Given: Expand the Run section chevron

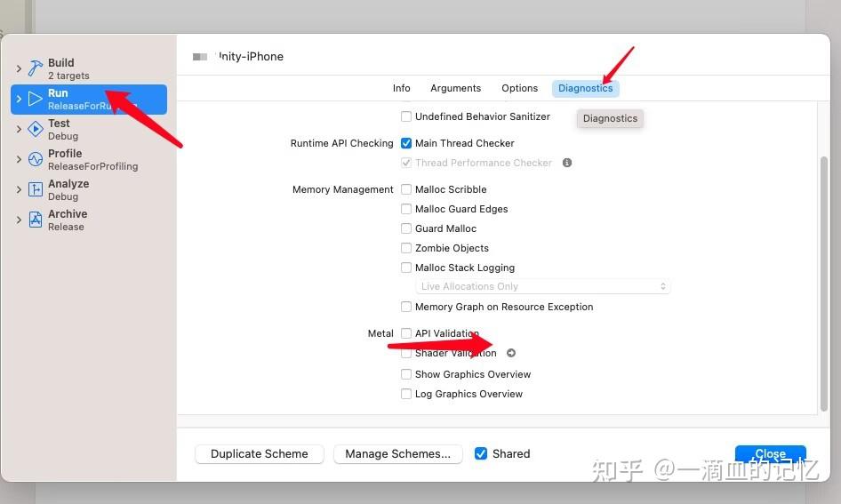Looking at the screenshot, I should (x=19, y=100).
